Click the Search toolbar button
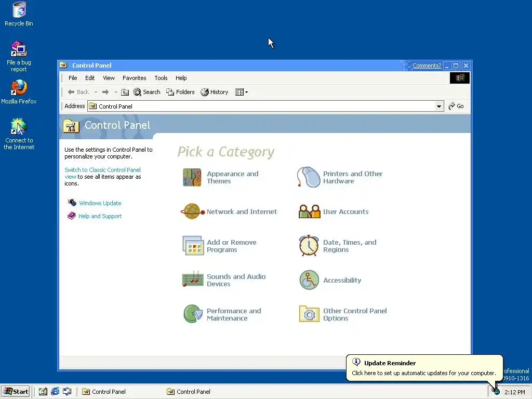532x399 pixels. pos(147,92)
